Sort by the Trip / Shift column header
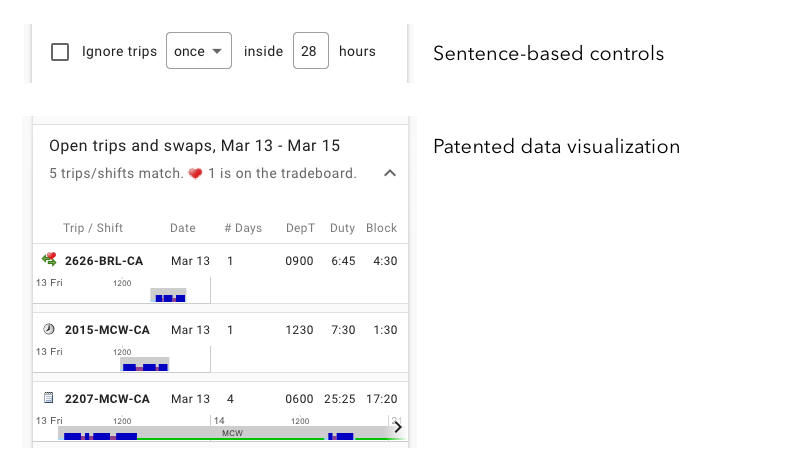 point(93,228)
